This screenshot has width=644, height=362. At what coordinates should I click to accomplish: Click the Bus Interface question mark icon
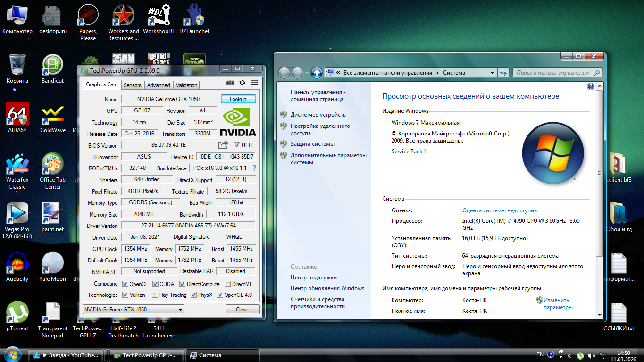[x=254, y=168]
